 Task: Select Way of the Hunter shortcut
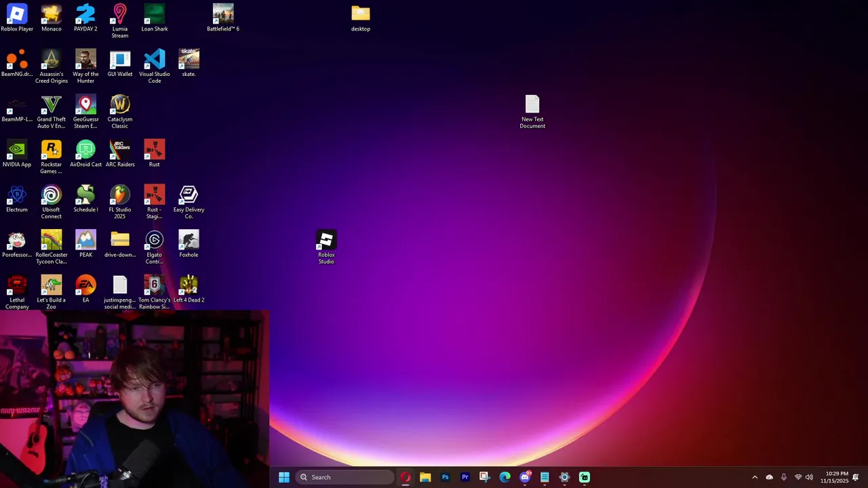pyautogui.click(x=85, y=66)
